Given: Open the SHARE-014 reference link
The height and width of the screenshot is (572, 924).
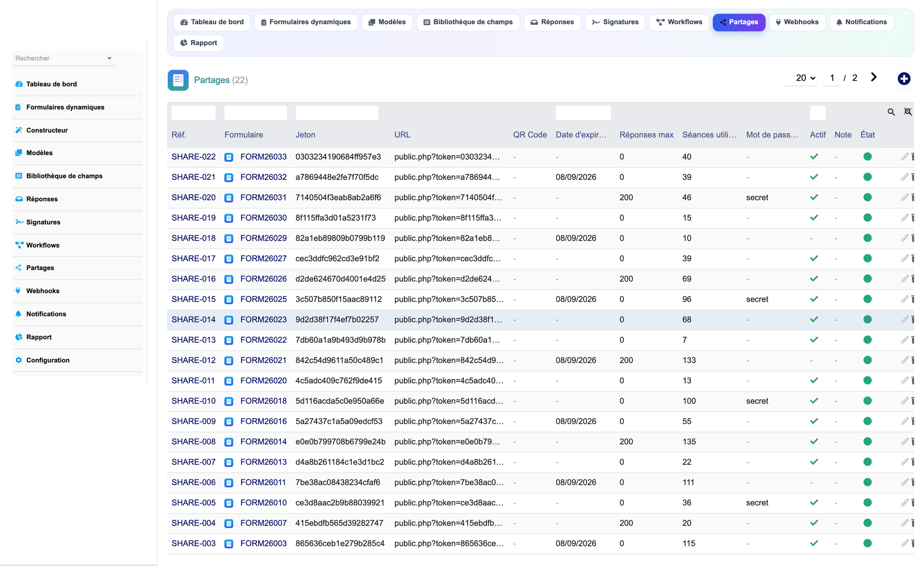Looking at the screenshot, I should (x=193, y=319).
